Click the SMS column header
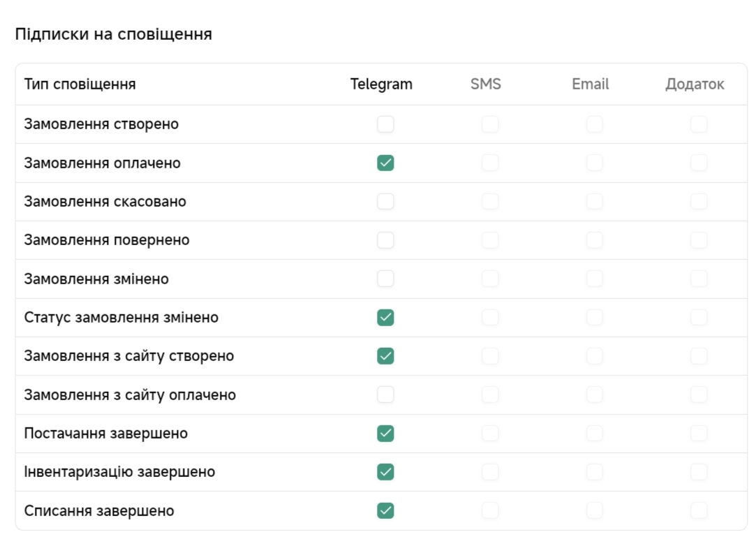 (x=486, y=84)
